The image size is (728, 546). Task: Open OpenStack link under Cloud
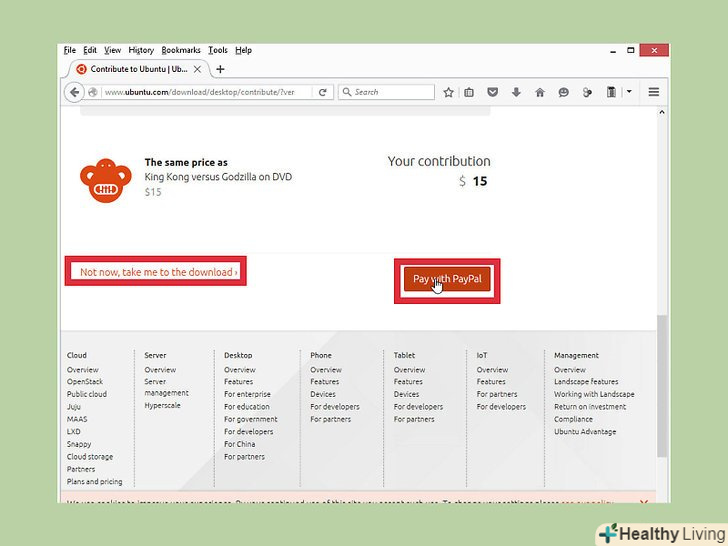(x=84, y=382)
